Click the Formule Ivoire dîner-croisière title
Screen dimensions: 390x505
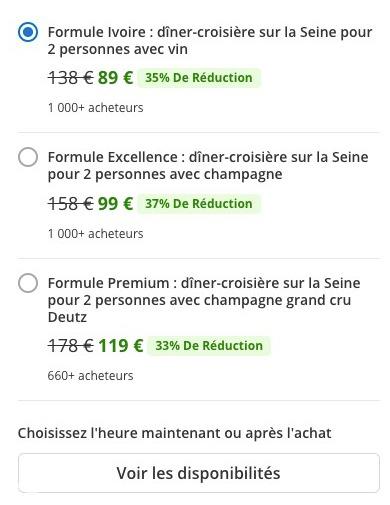(x=210, y=41)
